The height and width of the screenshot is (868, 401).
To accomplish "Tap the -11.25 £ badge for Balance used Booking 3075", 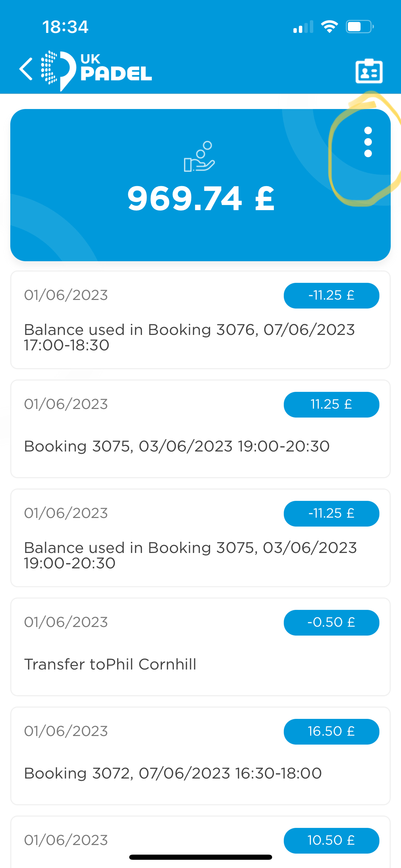I will [331, 514].
